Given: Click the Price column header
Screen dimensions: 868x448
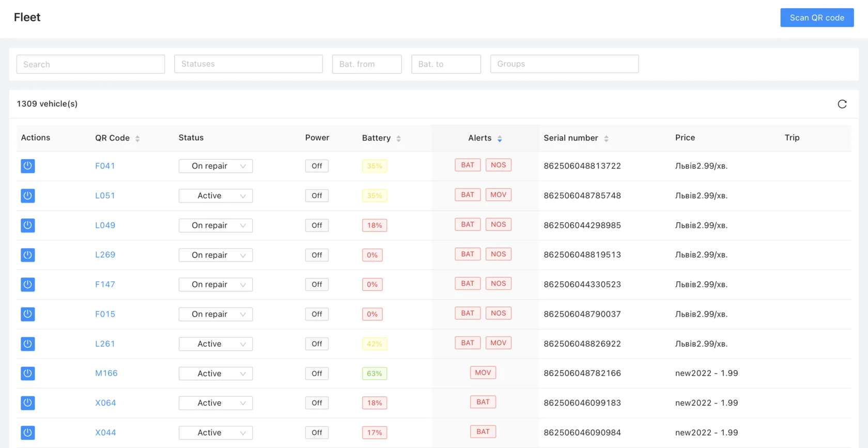Looking at the screenshot, I should click(x=685, y=137).
